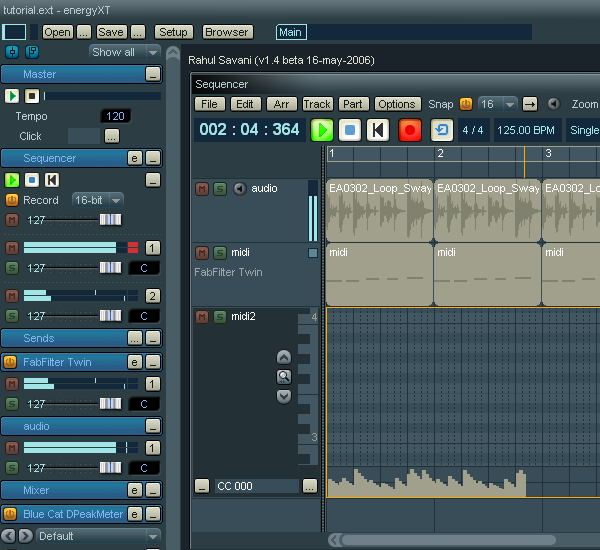
Task: Rewind to start in sequencer transport
Action: [378, 130]
